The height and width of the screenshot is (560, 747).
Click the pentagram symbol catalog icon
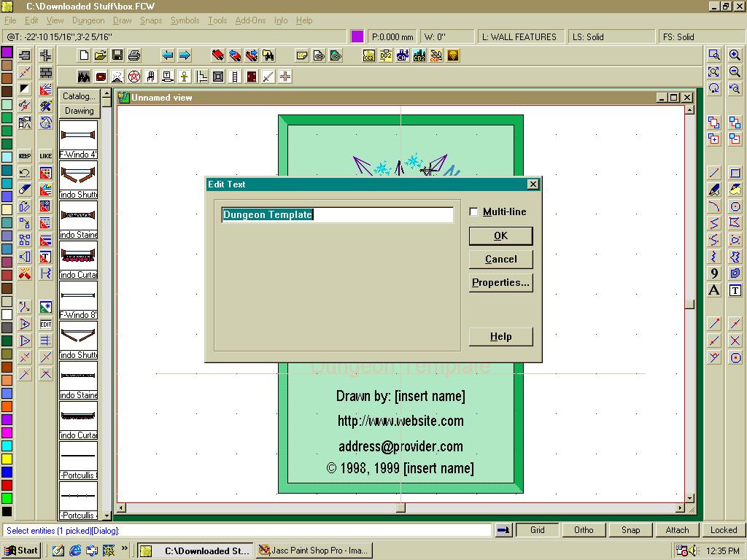point(134,77)
